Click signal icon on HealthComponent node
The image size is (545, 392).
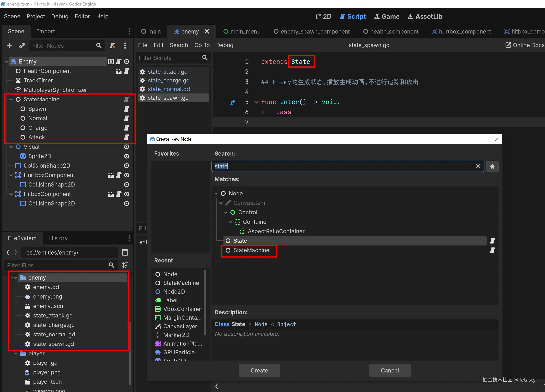[x=119, y=71]
